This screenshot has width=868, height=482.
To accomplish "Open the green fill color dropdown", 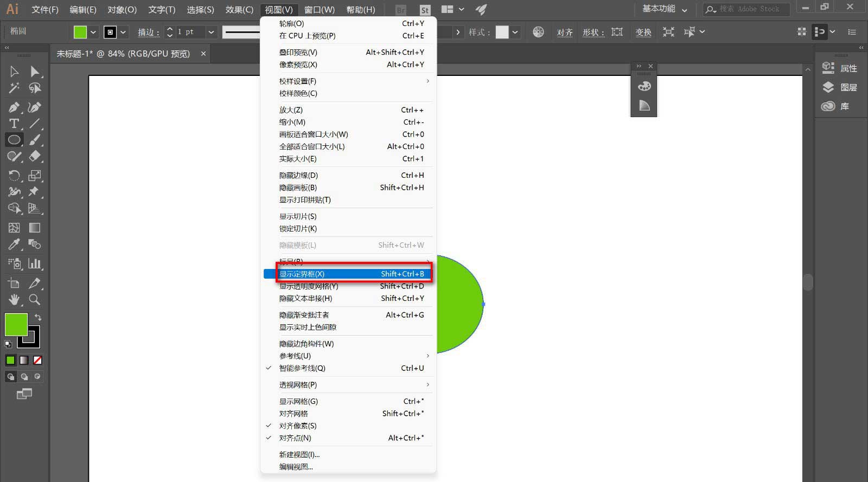I will coord(93,32).
